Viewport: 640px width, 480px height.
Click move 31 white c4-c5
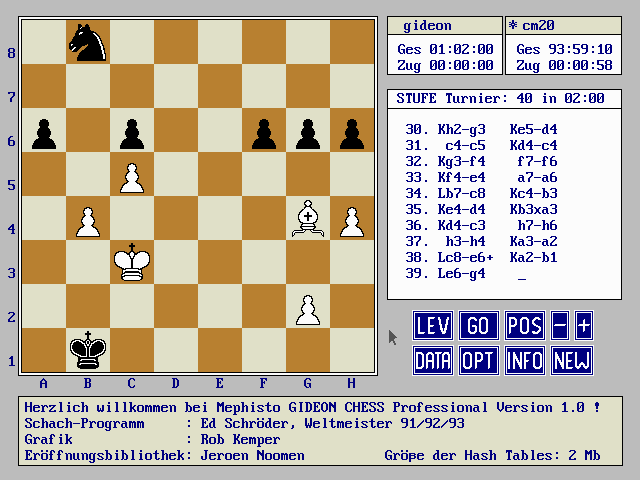[x=465, y=145]
